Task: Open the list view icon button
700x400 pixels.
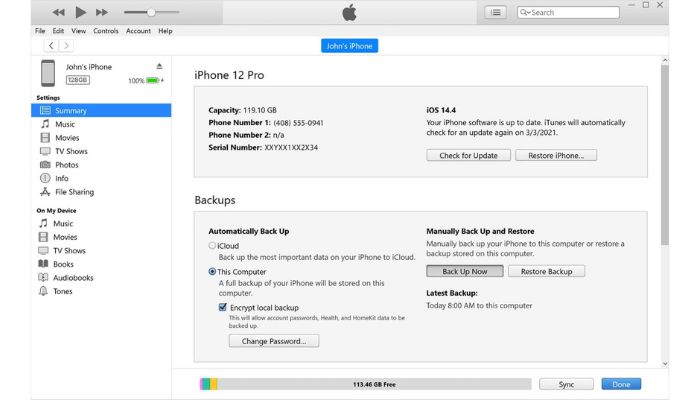Action: (x=496, y=12)
